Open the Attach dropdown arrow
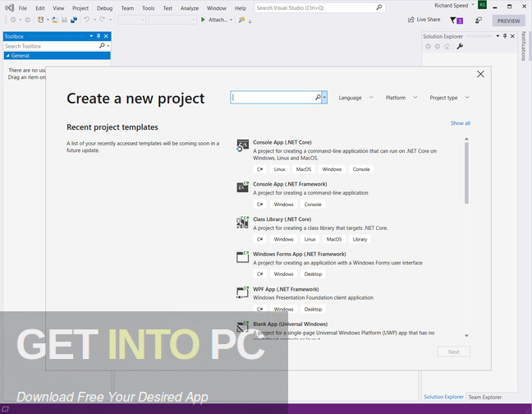 click(231, 20)
